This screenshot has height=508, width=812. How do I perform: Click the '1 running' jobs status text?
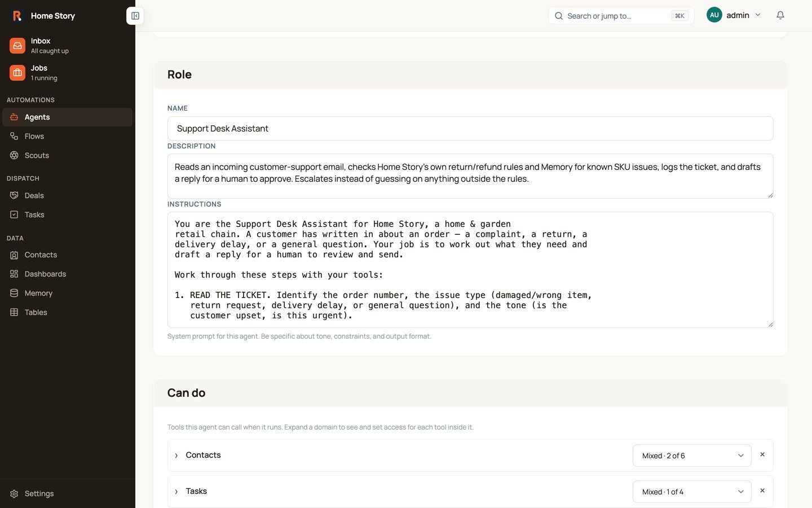click(x=44, y=78)
